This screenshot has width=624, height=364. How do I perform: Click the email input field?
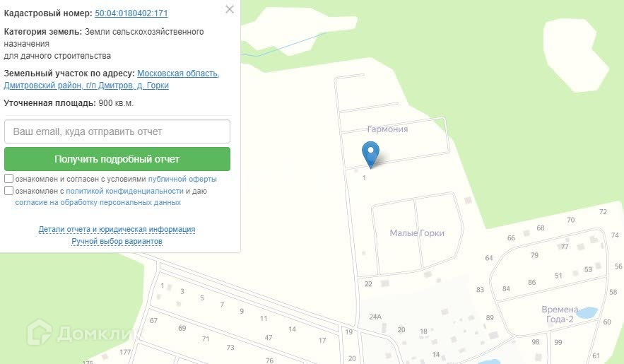point(117,131)
